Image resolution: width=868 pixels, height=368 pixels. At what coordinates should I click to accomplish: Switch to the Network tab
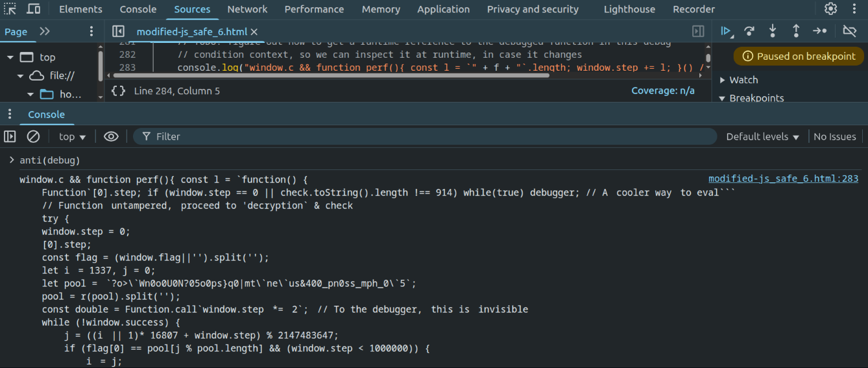(x=247, y=9)
